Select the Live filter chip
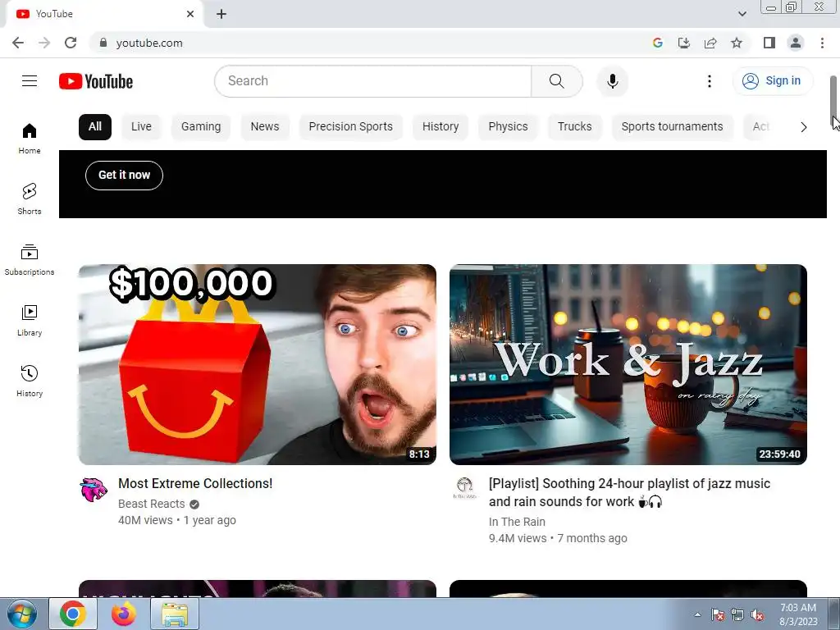840x630 pixels. (141, 127)
